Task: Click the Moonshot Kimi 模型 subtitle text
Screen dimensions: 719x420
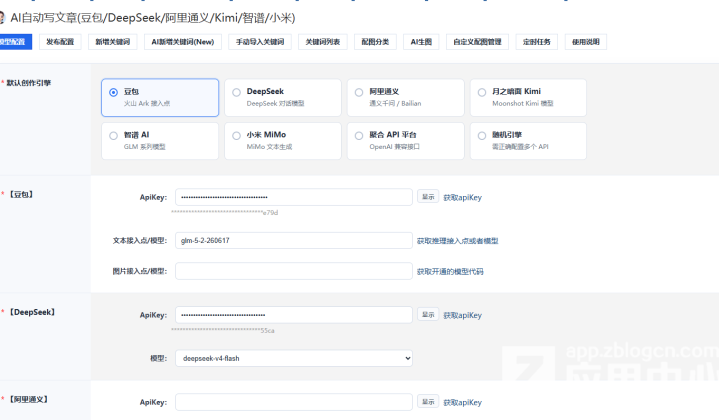Action: pyautogui.click(x=523, y=104)
